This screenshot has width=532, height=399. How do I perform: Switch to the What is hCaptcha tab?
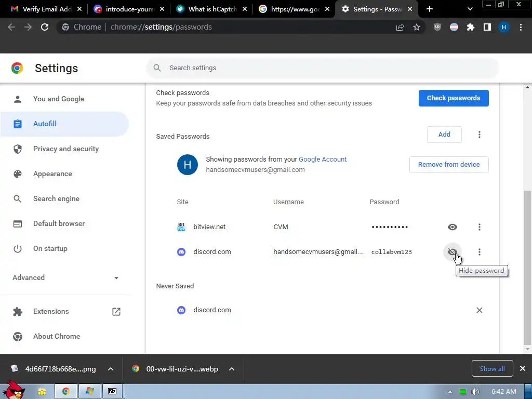[x=212, y=9]
